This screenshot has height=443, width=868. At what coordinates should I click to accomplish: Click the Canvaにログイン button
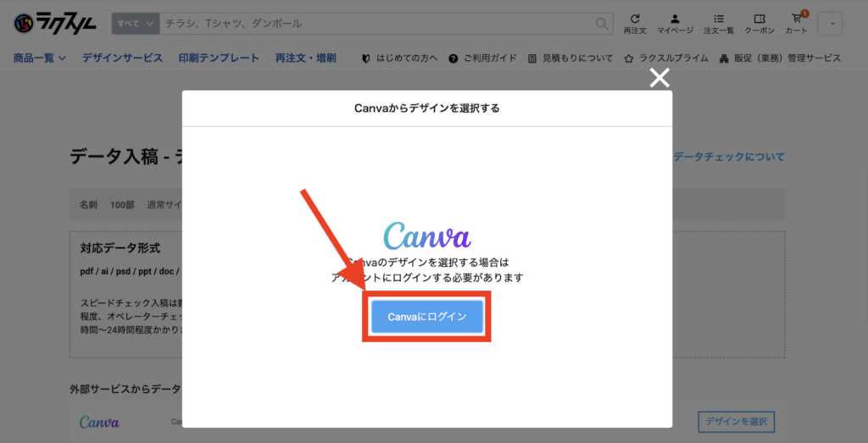(x=427, y=317)
